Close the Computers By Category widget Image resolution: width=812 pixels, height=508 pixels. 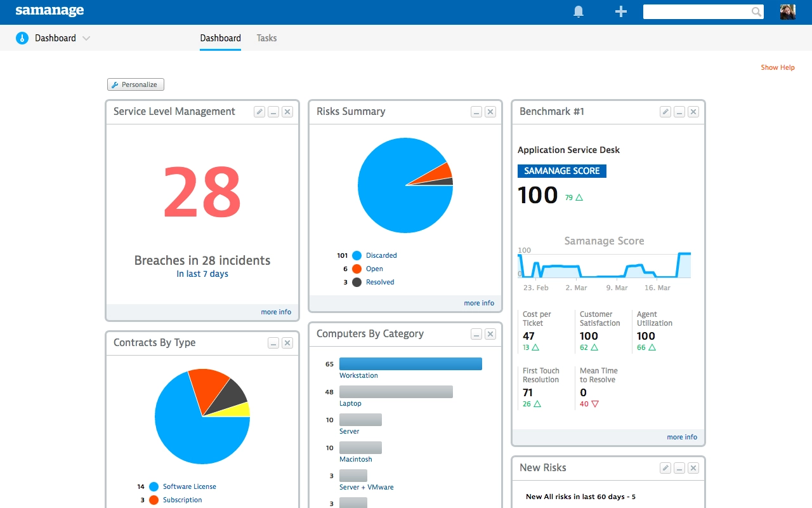click(x=490, y=334)
